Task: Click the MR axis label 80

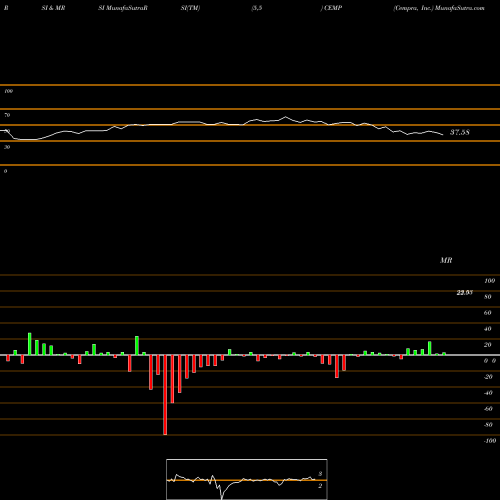Action: pos(488,297)
